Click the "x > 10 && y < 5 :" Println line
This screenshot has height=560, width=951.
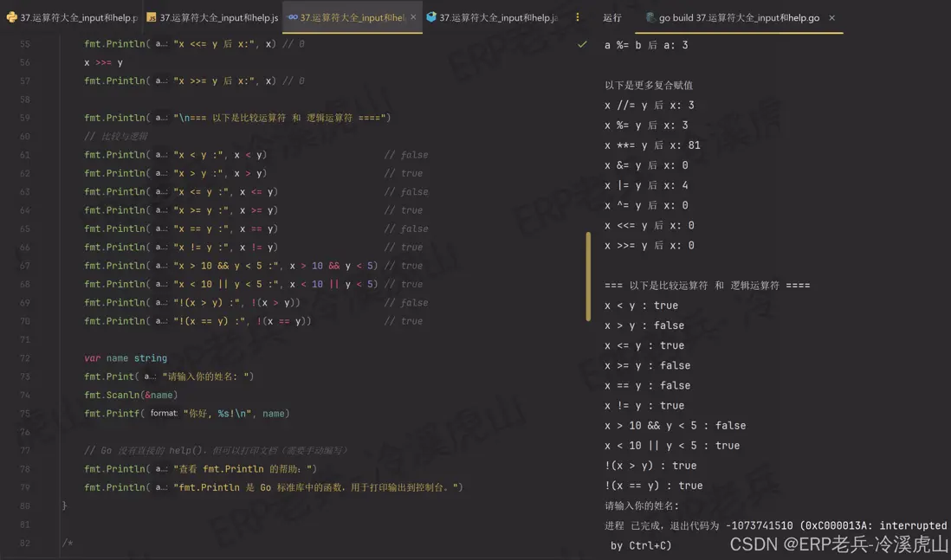pos(231,266)
